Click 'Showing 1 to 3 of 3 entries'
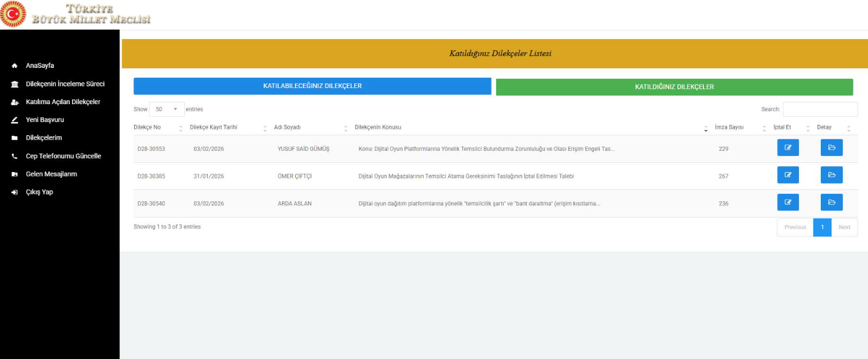 click(167, 227)
